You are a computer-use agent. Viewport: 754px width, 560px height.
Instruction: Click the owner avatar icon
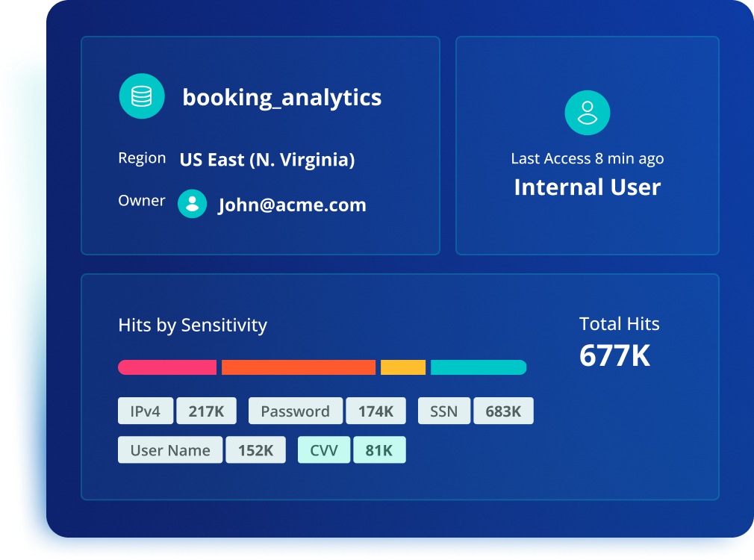(x=193, y=204)
